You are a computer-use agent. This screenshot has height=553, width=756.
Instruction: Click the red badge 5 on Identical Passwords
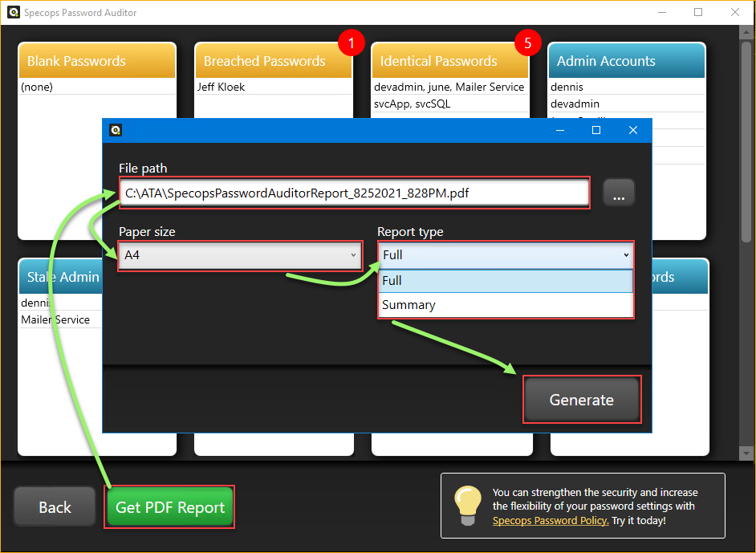[527, 43]
